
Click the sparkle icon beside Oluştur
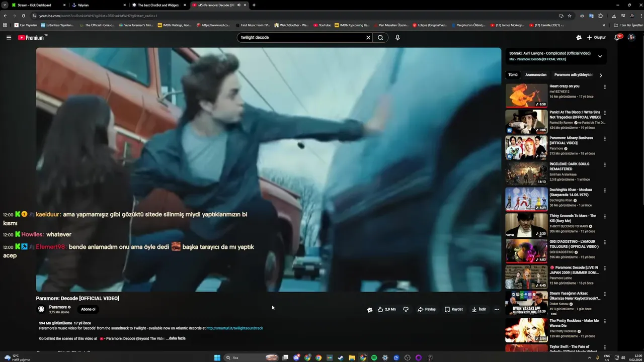[579, 38]
